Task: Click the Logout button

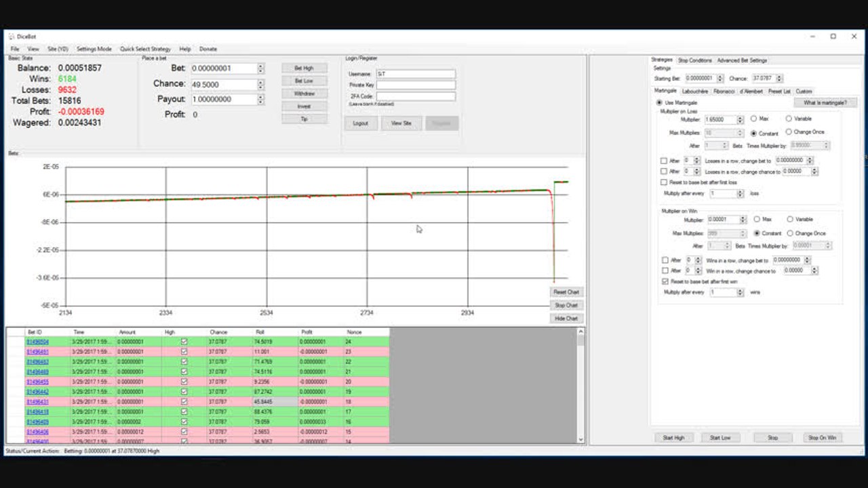Action: pos(361,123)
